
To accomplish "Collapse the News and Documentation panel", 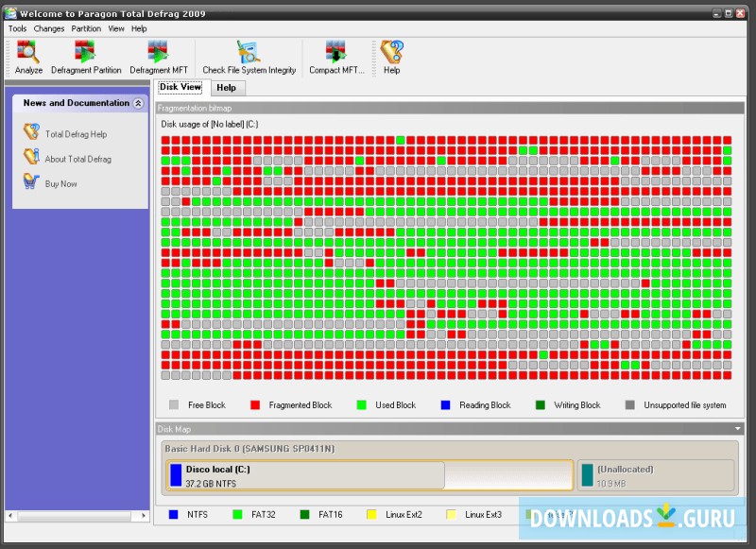I will pyautogui.click(x=138, y=103).
